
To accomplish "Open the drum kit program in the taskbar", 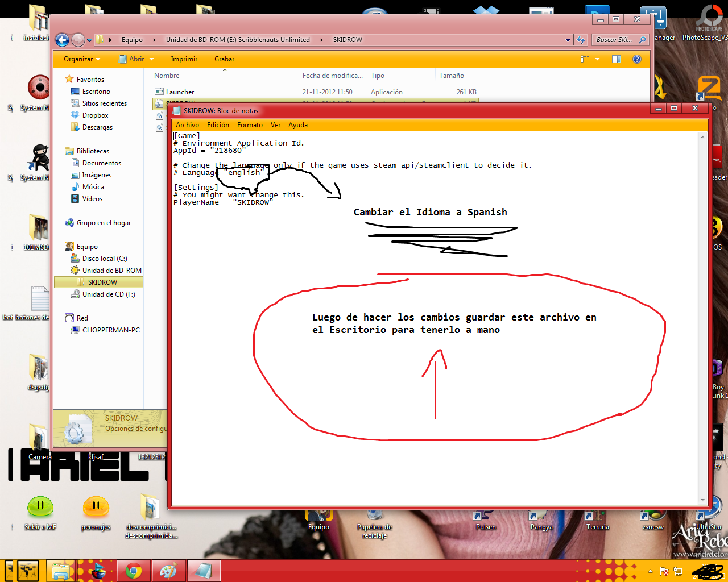I will click(27, 571).
